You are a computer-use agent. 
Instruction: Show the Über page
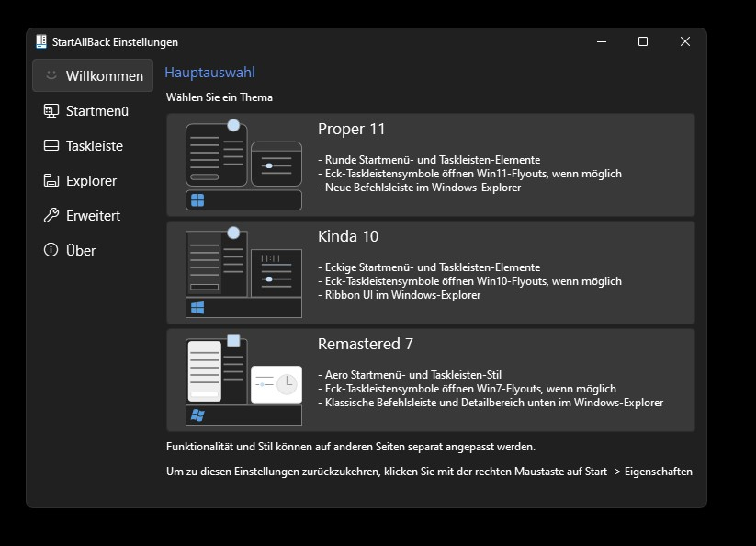coord(93,250)
